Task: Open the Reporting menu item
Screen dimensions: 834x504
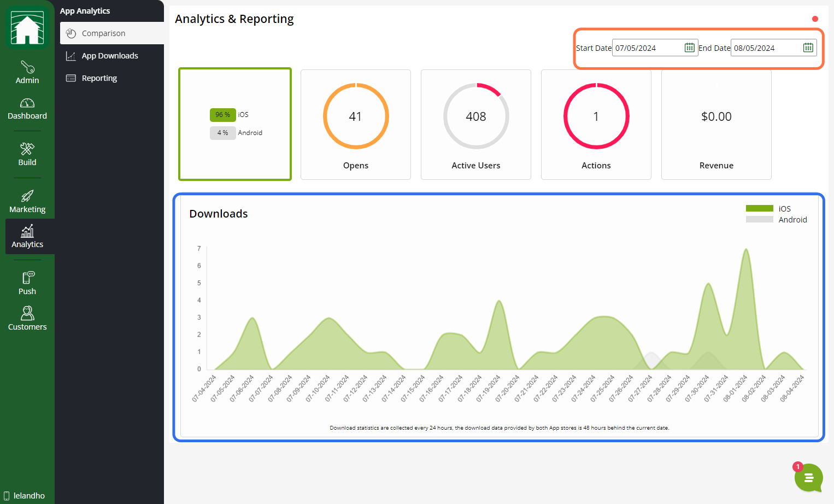Action: click(112, 78)
